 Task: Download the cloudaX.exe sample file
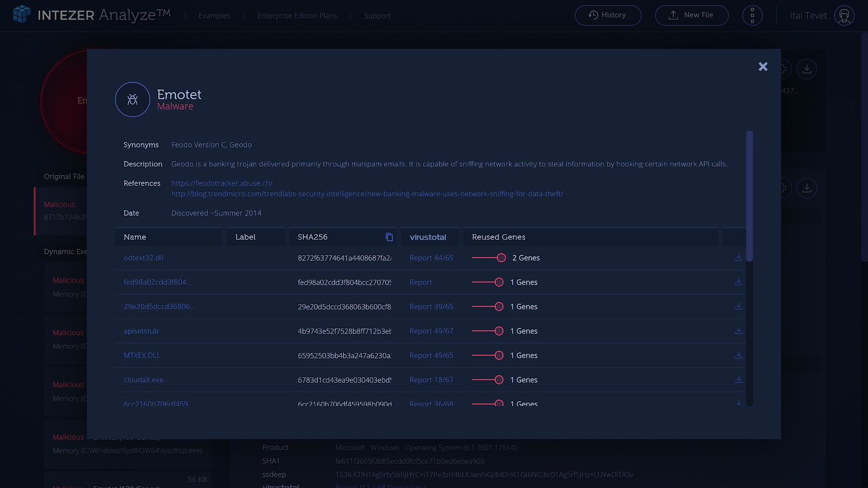[x=738, y=380]
